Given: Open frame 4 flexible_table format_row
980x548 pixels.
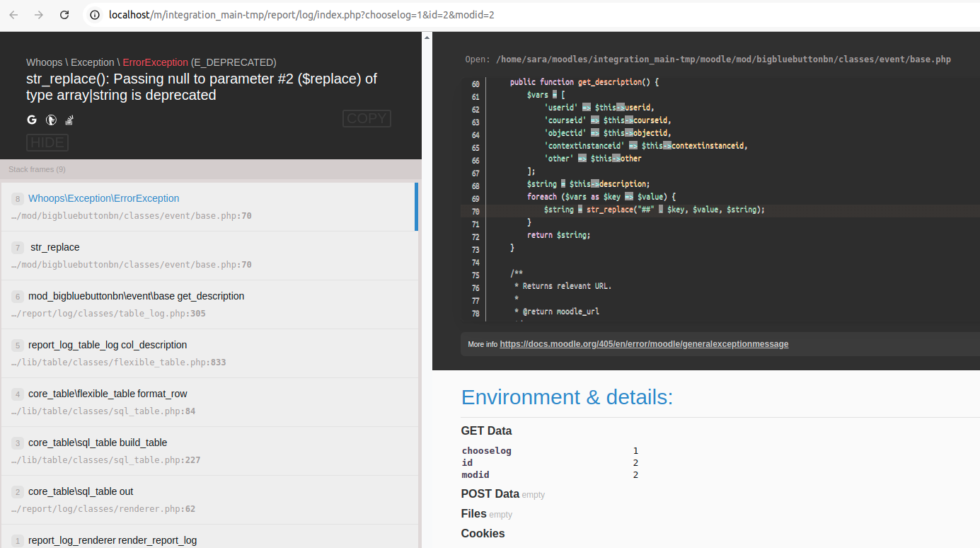Looking at the screenshot, I should coord(209,402).
